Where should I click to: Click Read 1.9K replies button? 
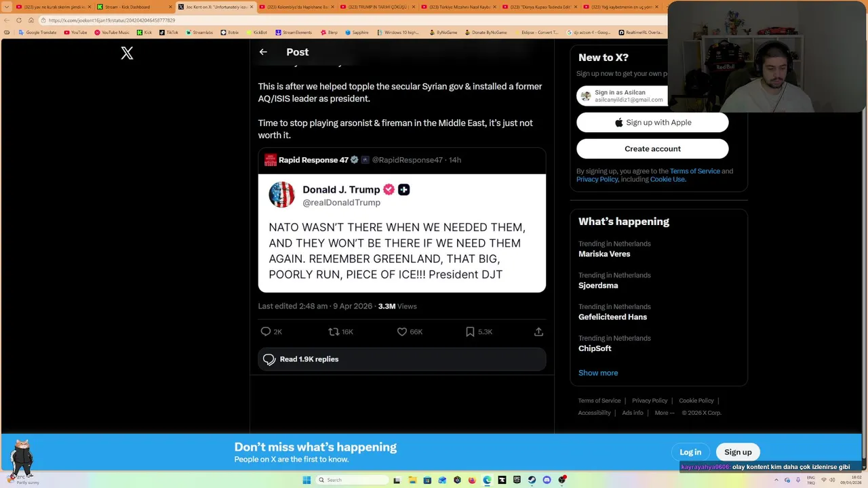(x=401, y=359)
